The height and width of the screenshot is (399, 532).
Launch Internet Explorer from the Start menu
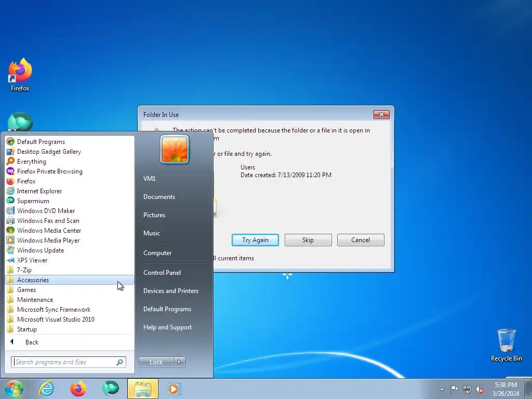(70, 191)
